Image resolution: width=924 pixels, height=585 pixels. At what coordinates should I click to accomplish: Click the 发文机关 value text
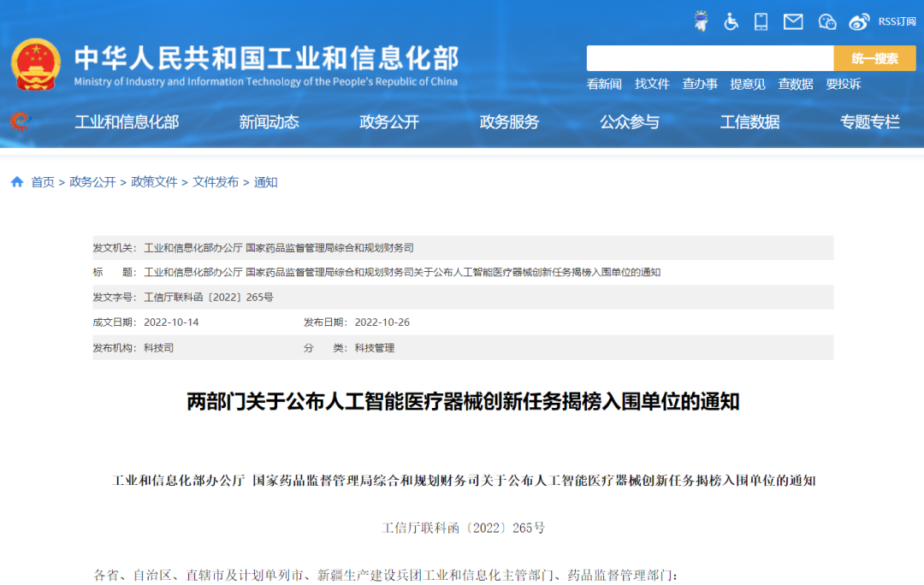[x=279, y=248]
